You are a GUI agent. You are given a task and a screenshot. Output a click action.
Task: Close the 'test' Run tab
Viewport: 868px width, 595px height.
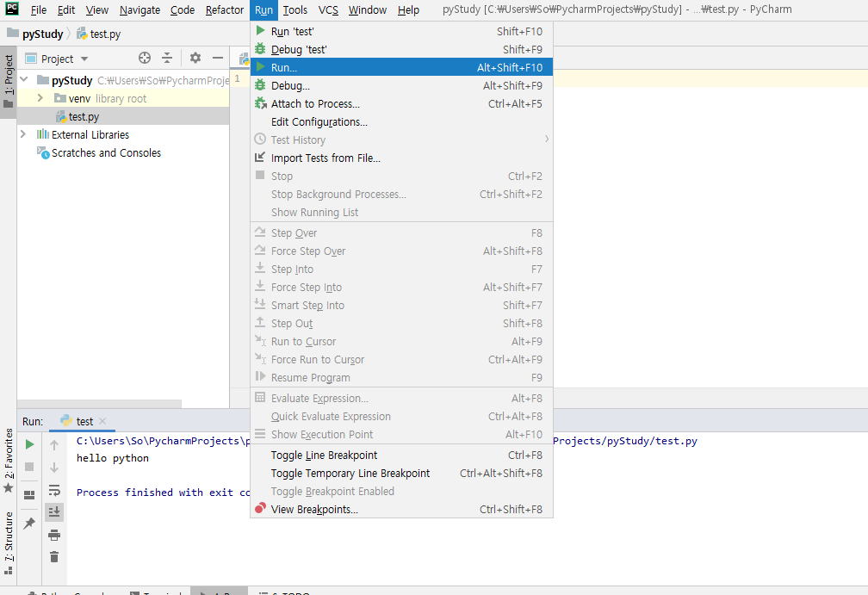(102, 421)
